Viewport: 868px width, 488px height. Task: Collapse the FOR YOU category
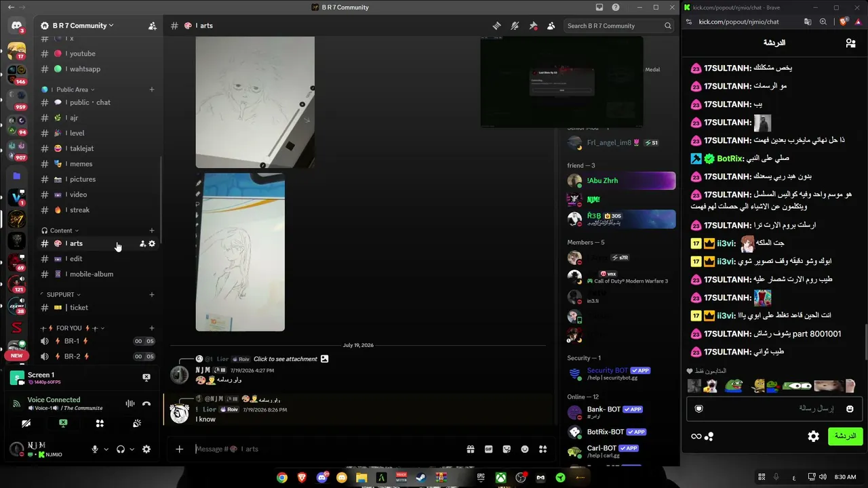click(x=73, y=328)
